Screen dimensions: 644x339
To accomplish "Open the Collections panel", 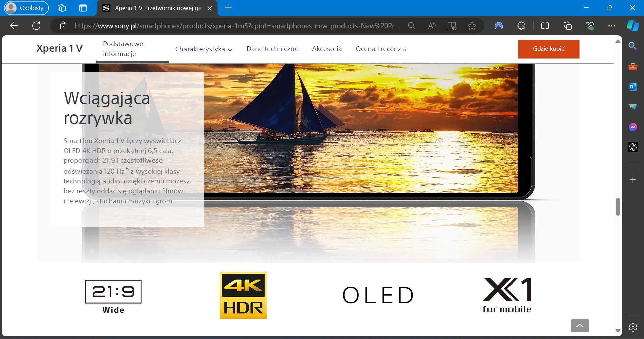I will click(567, 26).
